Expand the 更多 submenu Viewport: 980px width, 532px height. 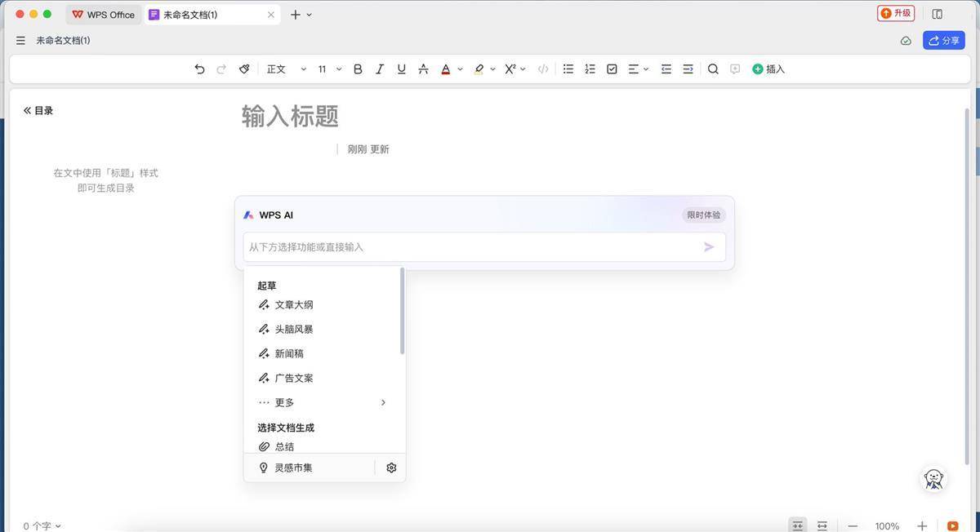tap(324, 402)
